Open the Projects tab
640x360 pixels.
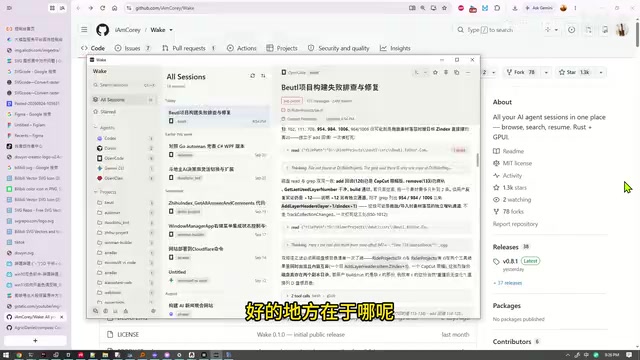tap(282, 48)
